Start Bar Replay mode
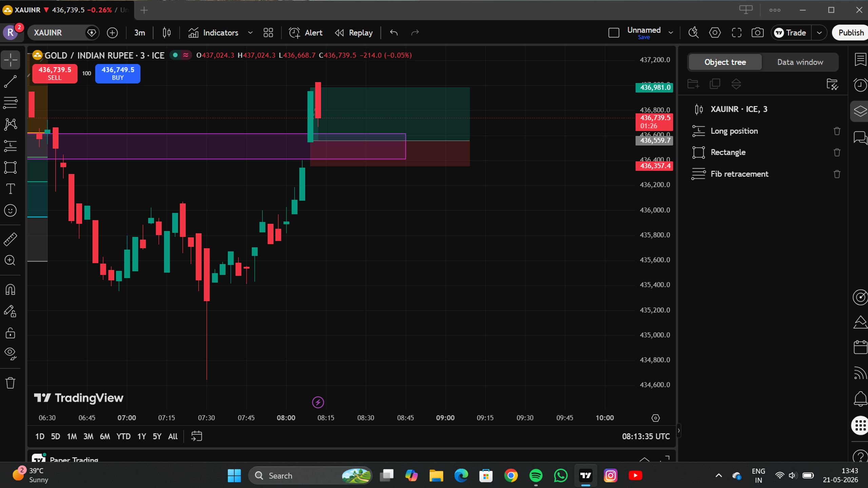The image size is (868, 488). pyautogui.click(x=354, y=33)
